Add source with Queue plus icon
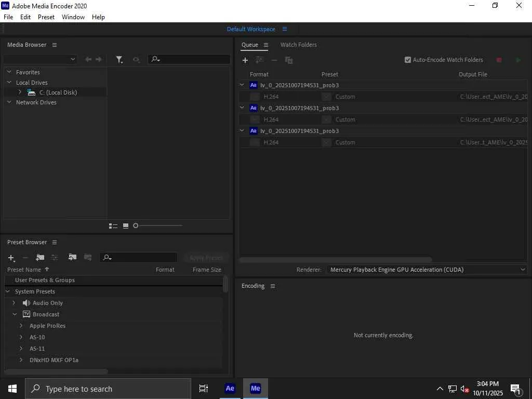 tap(245, 60)
